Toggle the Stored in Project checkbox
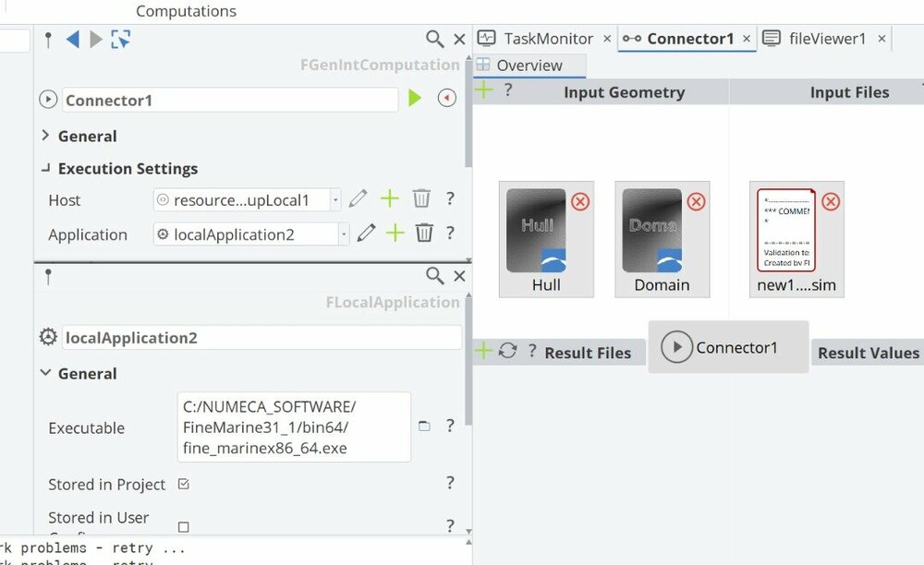The width and height of the screenshot is (924, 565). tap(184, 484)
